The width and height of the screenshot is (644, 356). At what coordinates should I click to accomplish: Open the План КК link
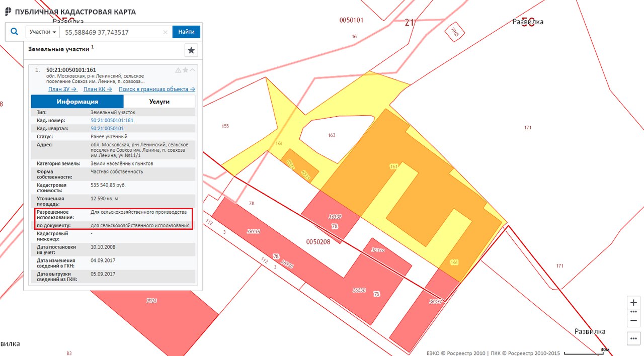pyautogui.click(x=98, y=89)
